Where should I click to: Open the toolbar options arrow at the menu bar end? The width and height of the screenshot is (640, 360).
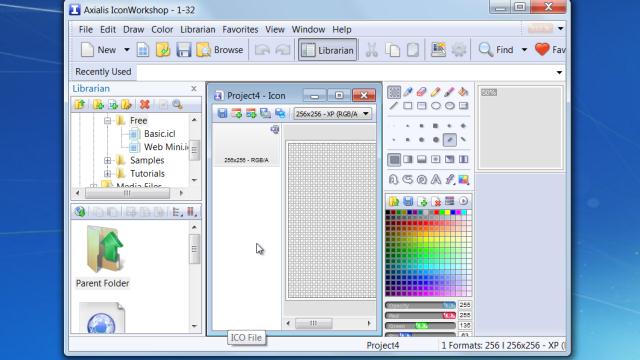pos(560,29)
